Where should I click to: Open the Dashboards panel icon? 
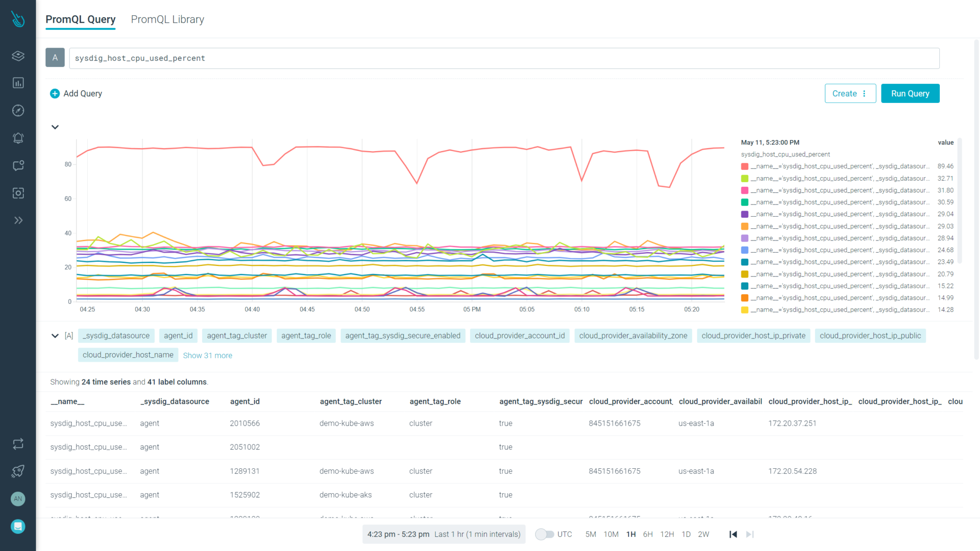point(18,56)
